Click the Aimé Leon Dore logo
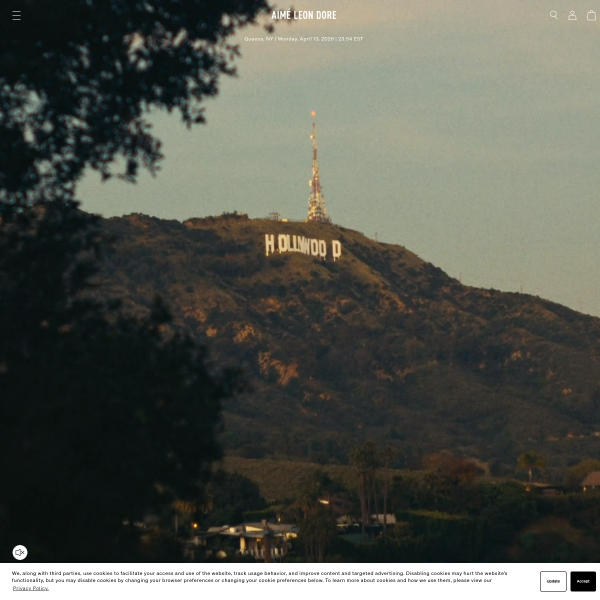Viewport: 600px width, 600px height. [304, 15]
